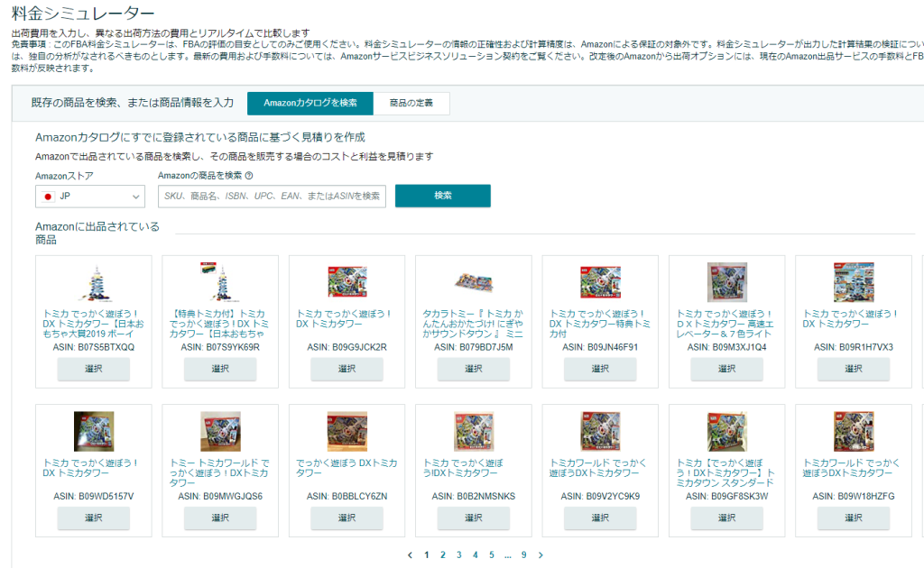Select the product with ASIN B07S9YK69R

pyautogui.click(x=220, y=369)
